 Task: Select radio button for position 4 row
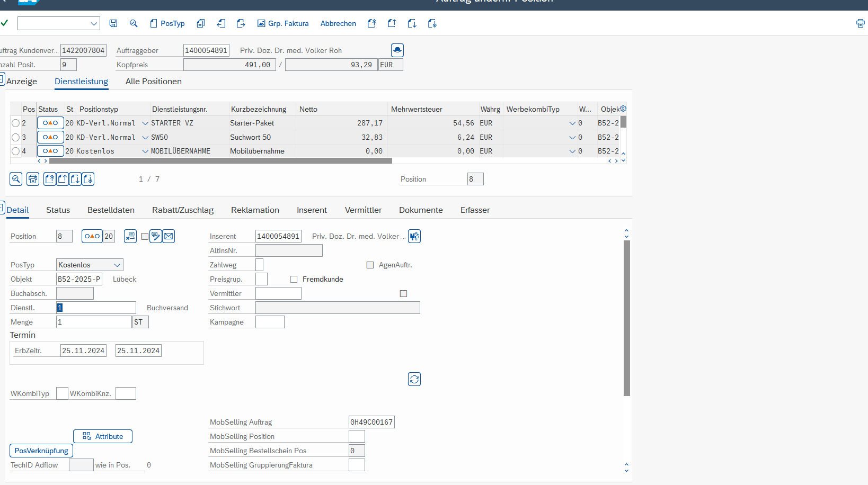[15, 151]
